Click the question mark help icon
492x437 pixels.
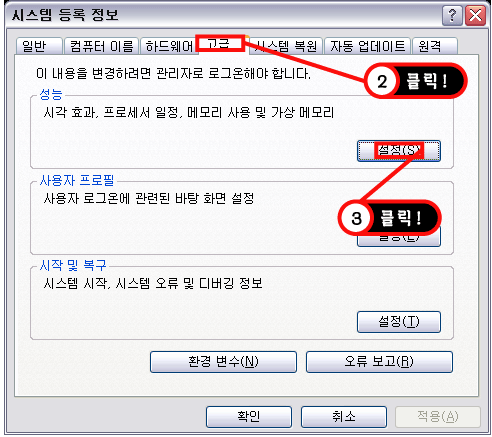coord(452,15)
